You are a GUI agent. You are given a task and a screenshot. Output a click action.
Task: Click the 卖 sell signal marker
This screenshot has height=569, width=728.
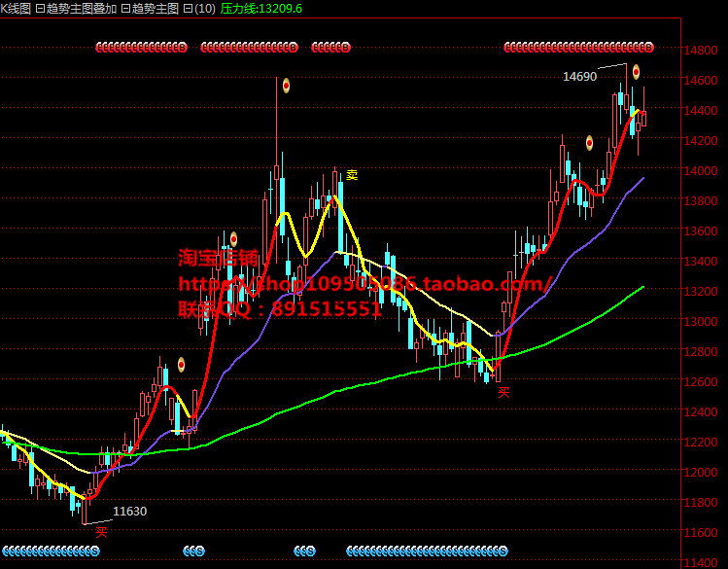point(352,175)
